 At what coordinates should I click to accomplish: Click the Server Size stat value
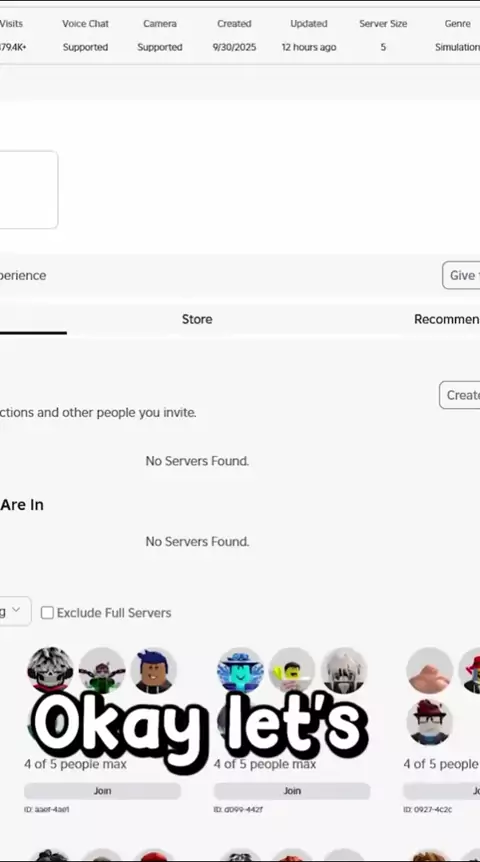pos(383,47)
